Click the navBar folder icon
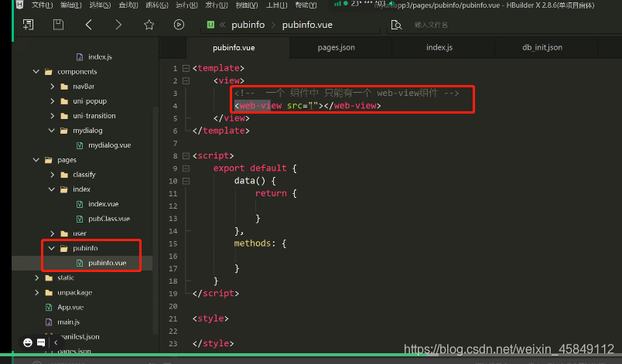The height and width of the screenshot is (364, 622). point(64,87)
